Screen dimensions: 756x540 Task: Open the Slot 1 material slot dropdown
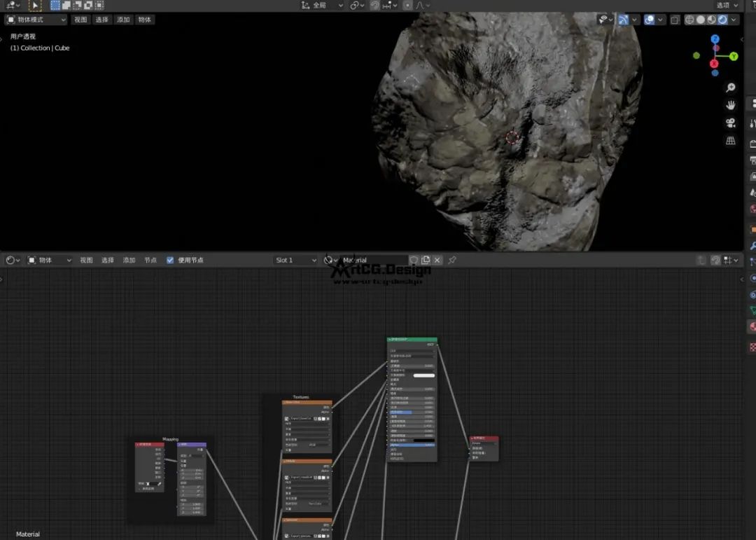295,260
